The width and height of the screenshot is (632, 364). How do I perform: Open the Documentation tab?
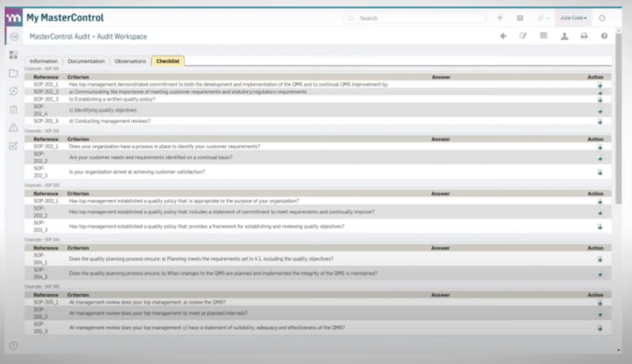86,61
